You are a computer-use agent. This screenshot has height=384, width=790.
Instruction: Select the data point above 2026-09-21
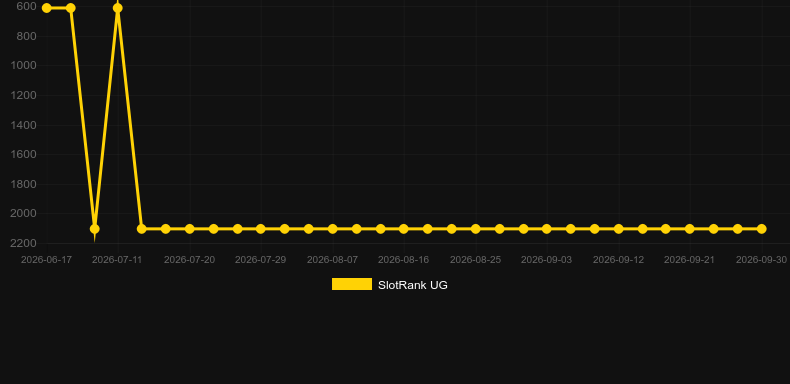(x=690, y=229)
